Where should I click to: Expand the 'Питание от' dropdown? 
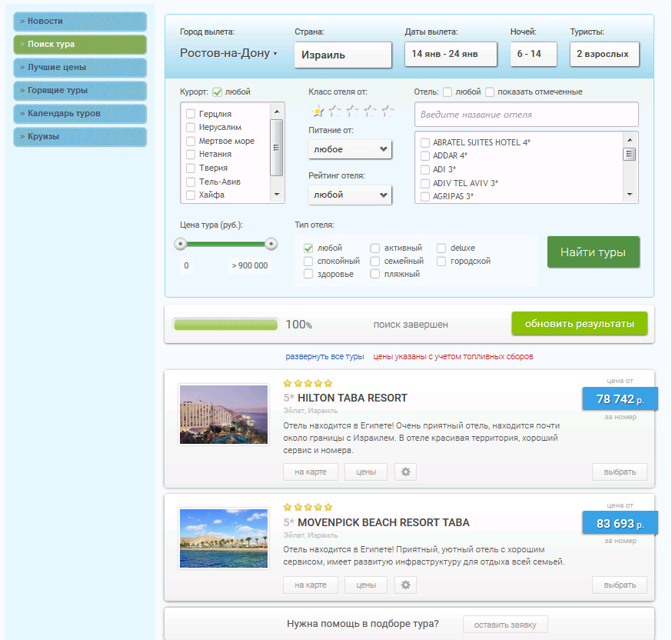pos(350,149)
